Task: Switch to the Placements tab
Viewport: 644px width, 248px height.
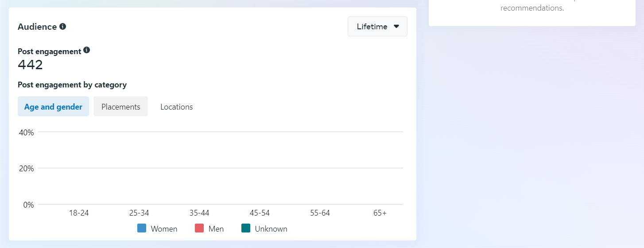Action: (120, 107)
